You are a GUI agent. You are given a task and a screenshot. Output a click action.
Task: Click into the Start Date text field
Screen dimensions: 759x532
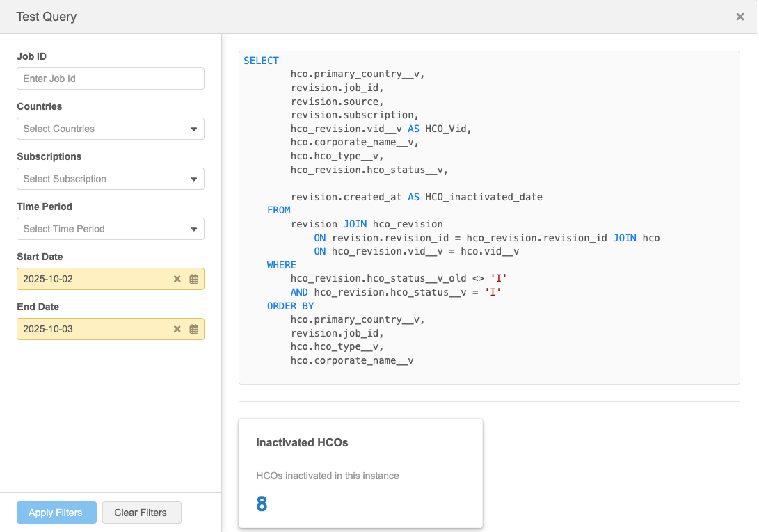point(90,279)
